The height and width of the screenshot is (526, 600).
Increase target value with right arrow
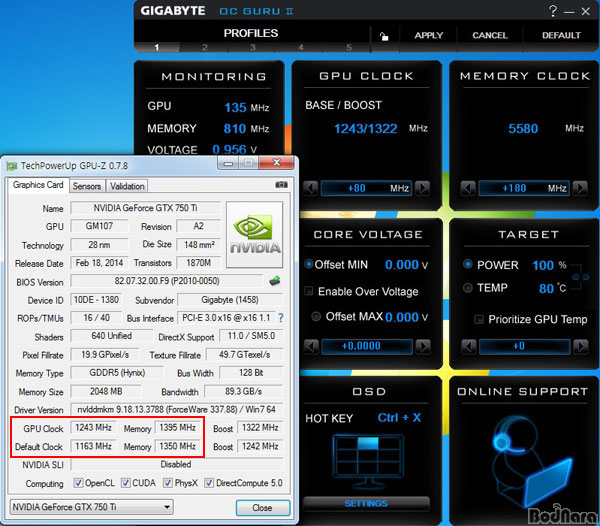click(580, 346)
